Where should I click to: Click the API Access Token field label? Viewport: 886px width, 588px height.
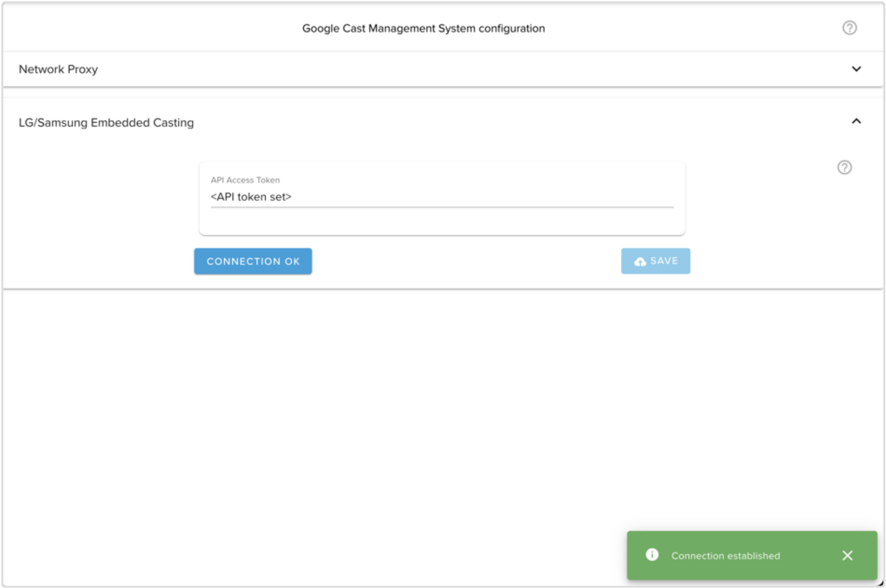point(245,180)
